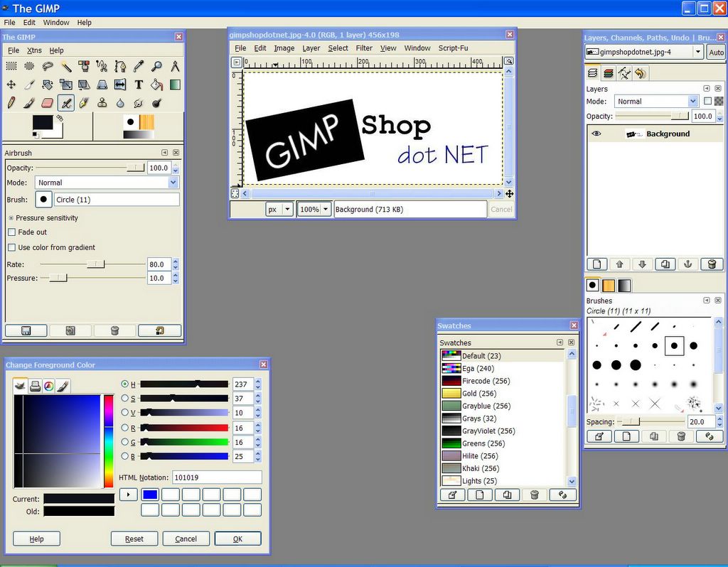
Task: Open the Layer menu in image window
Action: 311,48
